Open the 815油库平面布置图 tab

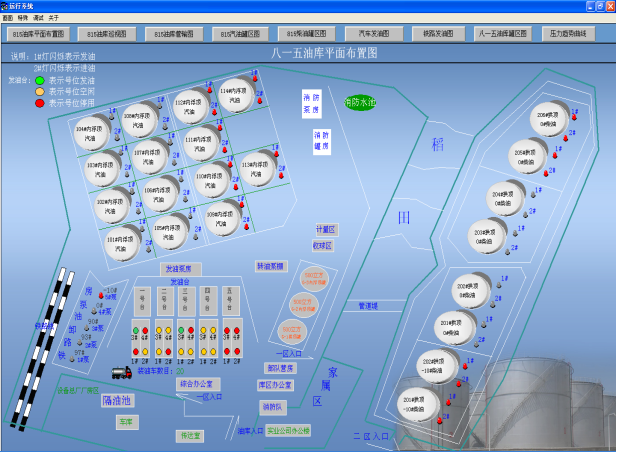click(38, 33)
